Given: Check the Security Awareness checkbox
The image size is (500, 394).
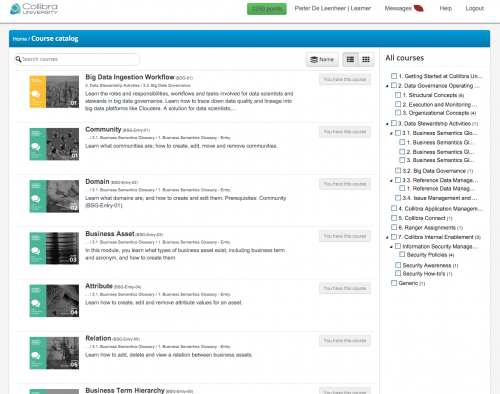Looking at the screenshot, I should click(x=398, y=265).
